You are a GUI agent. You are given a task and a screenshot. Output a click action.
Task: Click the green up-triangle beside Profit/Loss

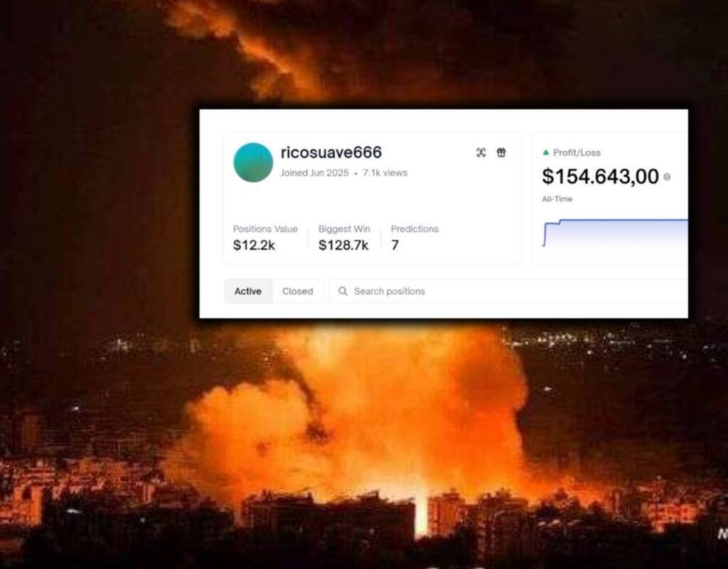coord(546,152)
